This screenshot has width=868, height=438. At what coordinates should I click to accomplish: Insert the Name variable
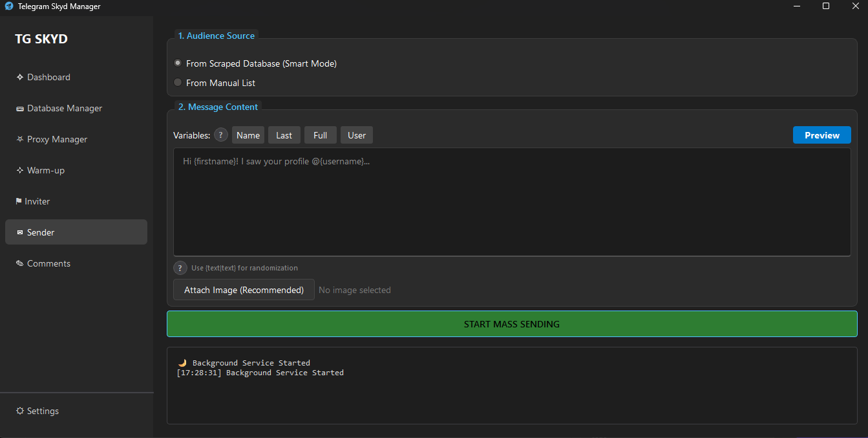(248, 135)
